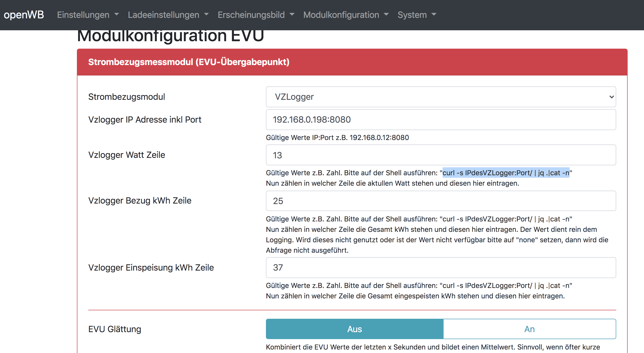Focus the Vzlogger Watt Zeile field
The height and width of the screenshot is (353, 644).
click(441, 155)
